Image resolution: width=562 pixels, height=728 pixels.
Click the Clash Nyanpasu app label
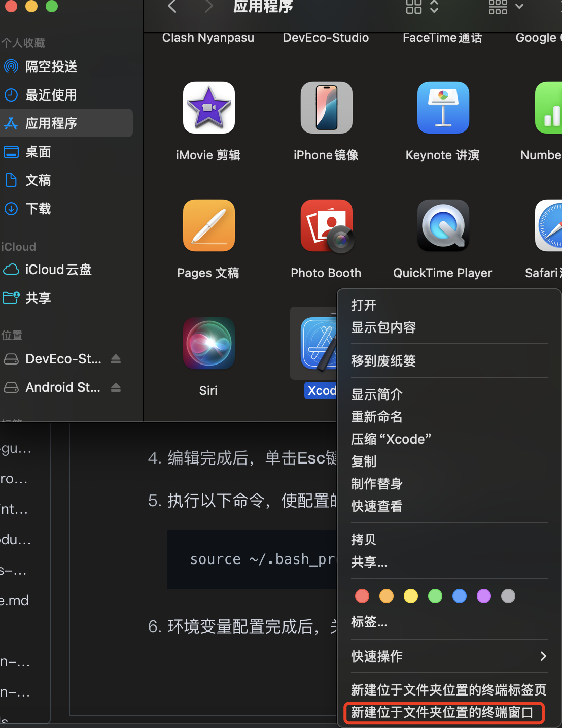coord(208,38)
